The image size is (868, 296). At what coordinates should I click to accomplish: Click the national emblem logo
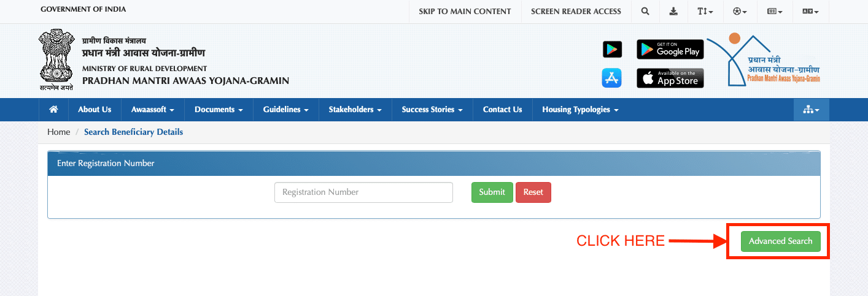pos(55,59)
